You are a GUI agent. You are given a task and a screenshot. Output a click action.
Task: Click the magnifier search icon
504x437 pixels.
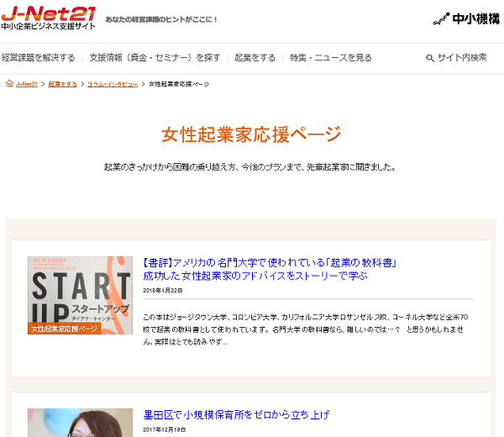[x=430, y=58]
